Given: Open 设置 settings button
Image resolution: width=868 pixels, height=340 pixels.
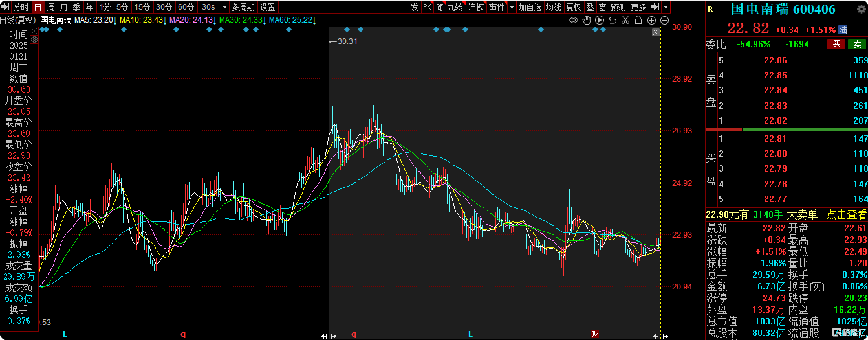Looking at the screenshot, I should point(267,7).
